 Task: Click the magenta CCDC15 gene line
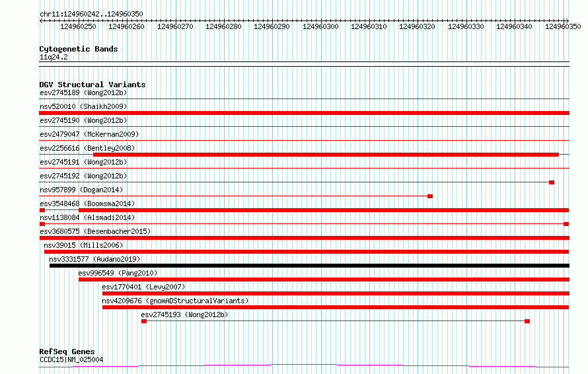coord(304,366)
